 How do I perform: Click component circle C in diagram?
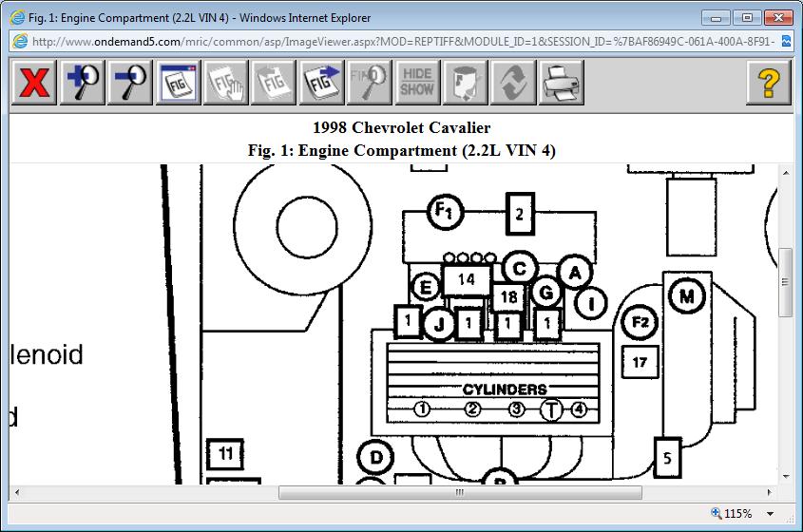click(x=520, y=269)
